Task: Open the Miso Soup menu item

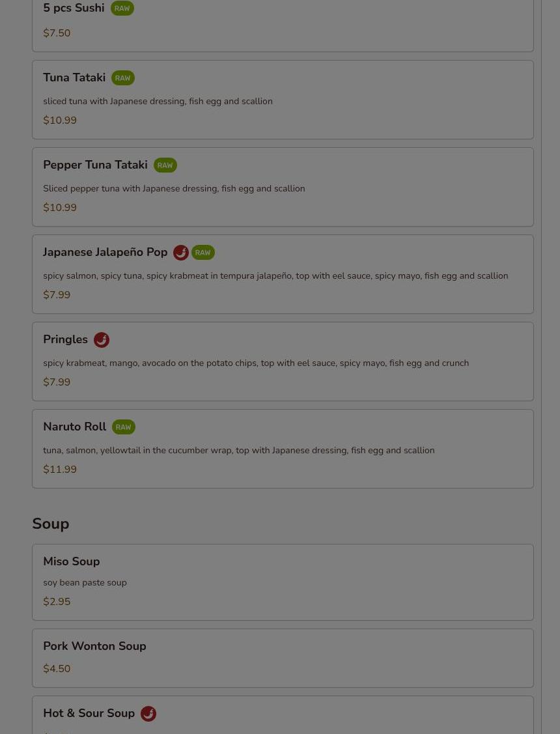Action: click(283, 582)
